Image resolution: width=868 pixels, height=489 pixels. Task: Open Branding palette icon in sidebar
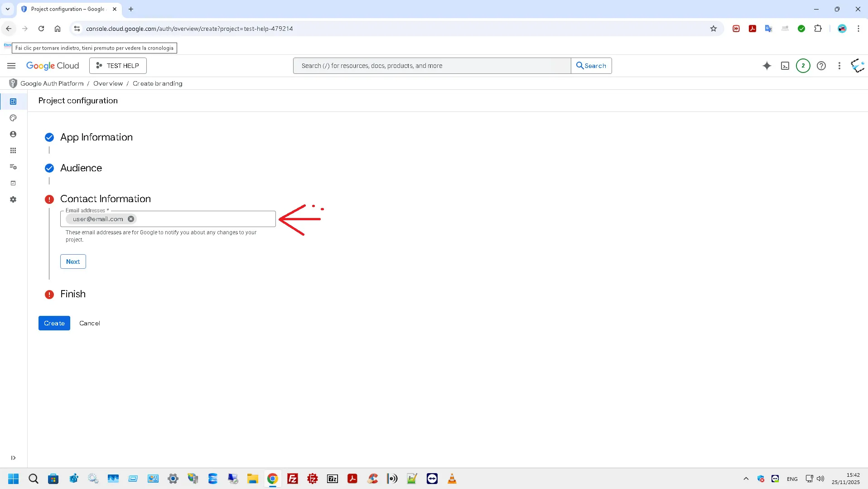[x=13, y=118]
